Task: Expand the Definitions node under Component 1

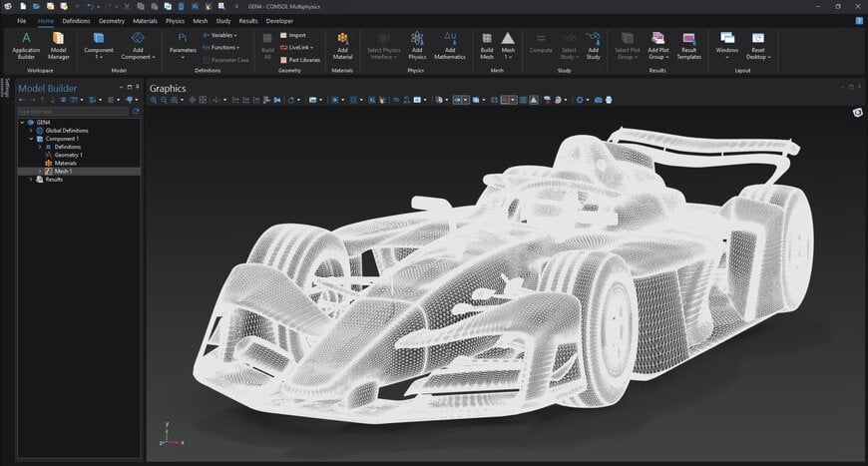Action: point(40,147)
